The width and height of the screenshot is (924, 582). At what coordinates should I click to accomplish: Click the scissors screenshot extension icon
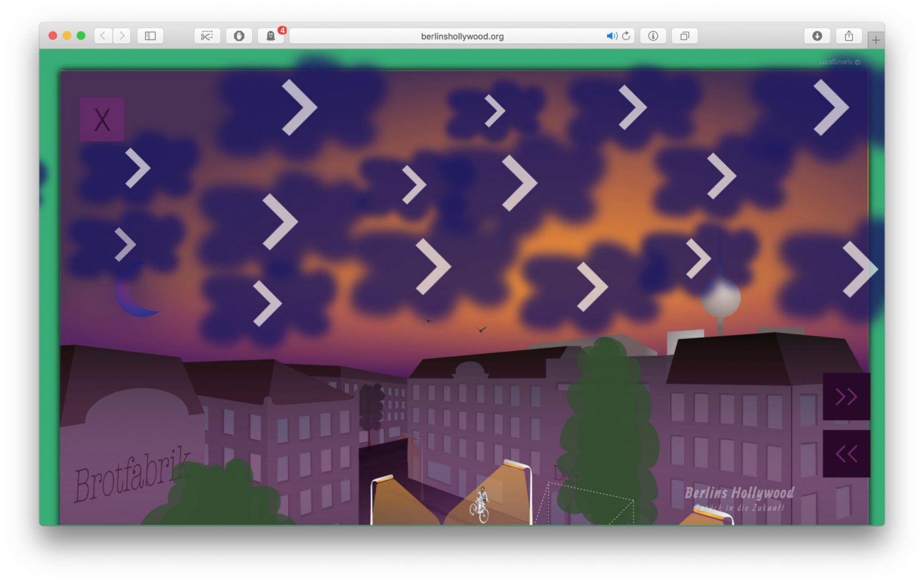[207, 36]
